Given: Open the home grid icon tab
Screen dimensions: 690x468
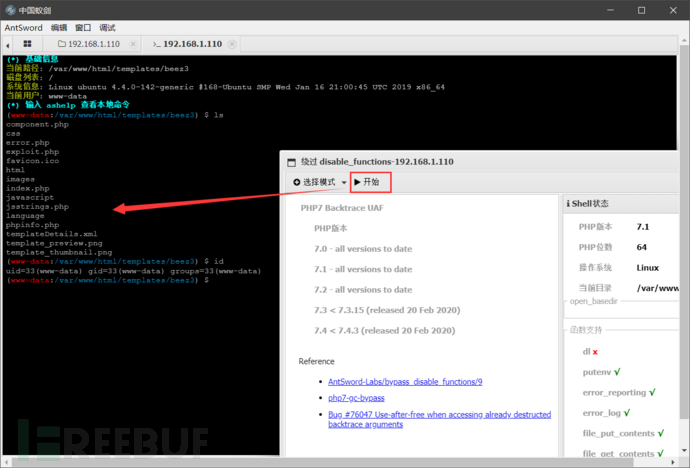Looking at the screenshot, I should click(x=27, y=44).
